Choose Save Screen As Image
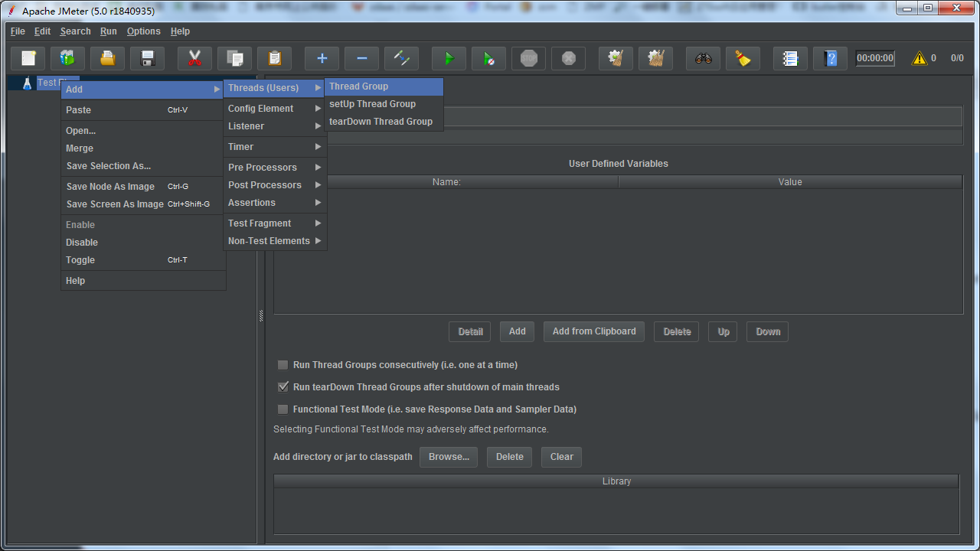The image size is (980, 551). coord(143,204)
